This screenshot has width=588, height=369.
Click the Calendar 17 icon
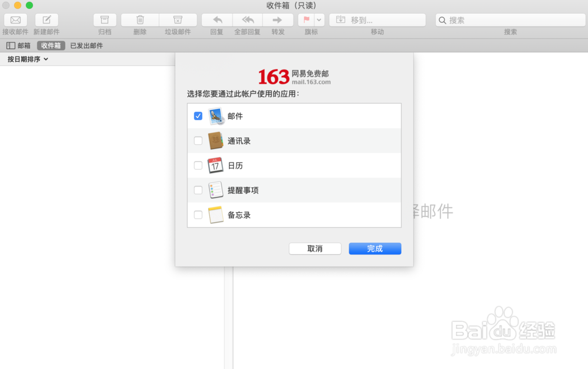pyautogui.click(x=216, y=165)
